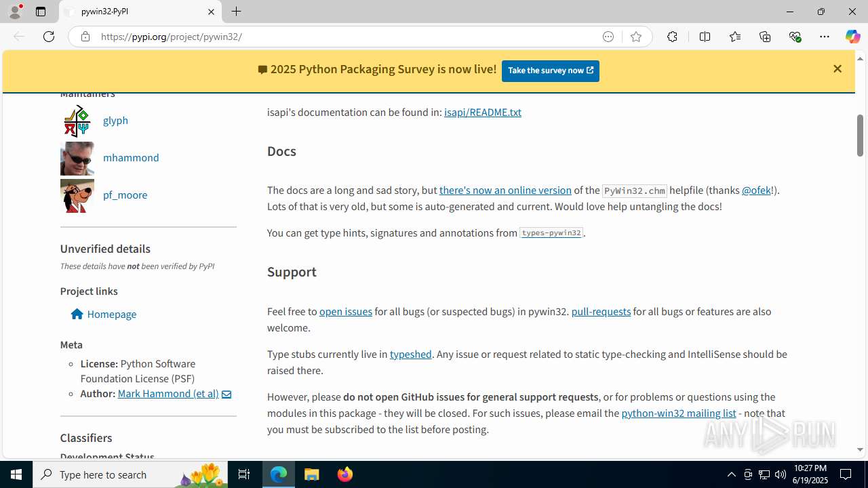Open the open issues link
Screen dimensions: 868x488
(346, 312)
